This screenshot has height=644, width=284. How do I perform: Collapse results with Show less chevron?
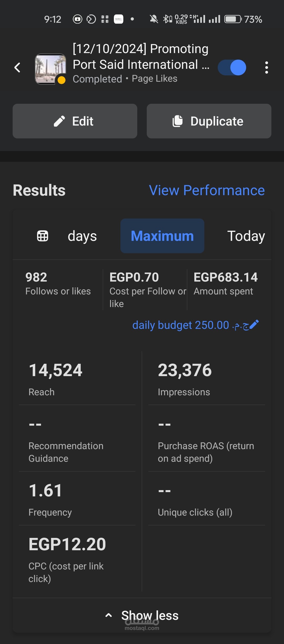coord(109,615)
